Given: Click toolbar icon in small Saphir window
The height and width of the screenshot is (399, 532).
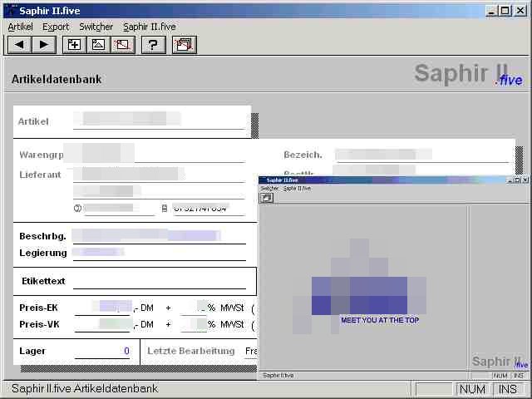Looking at the screenshot, I should (x=266, y=198).
